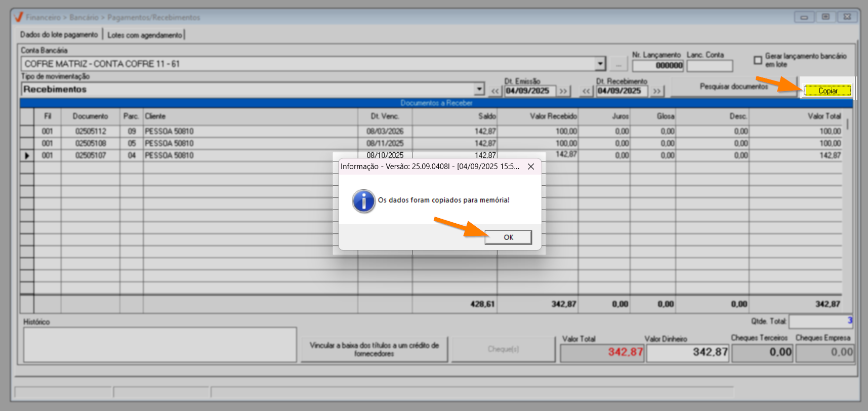The width and height of the screenshot is (868, 411).
Task: Select row marker for document 02505107
Action: coord(27,155)
